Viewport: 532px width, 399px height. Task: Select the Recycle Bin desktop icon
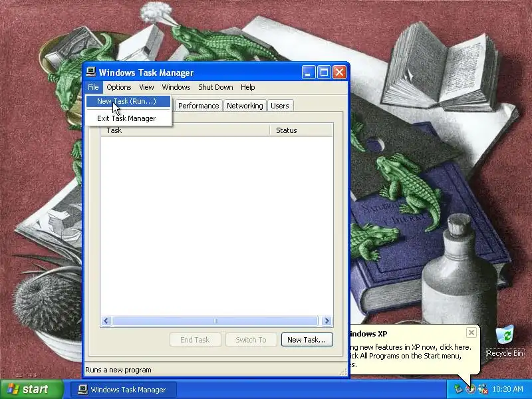tap(505, 341)
